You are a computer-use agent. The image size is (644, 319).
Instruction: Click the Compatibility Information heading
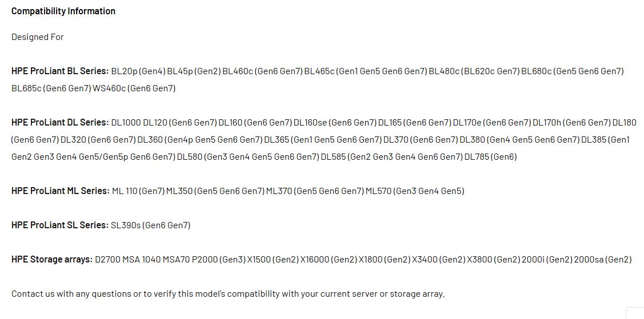pos(63,11)
